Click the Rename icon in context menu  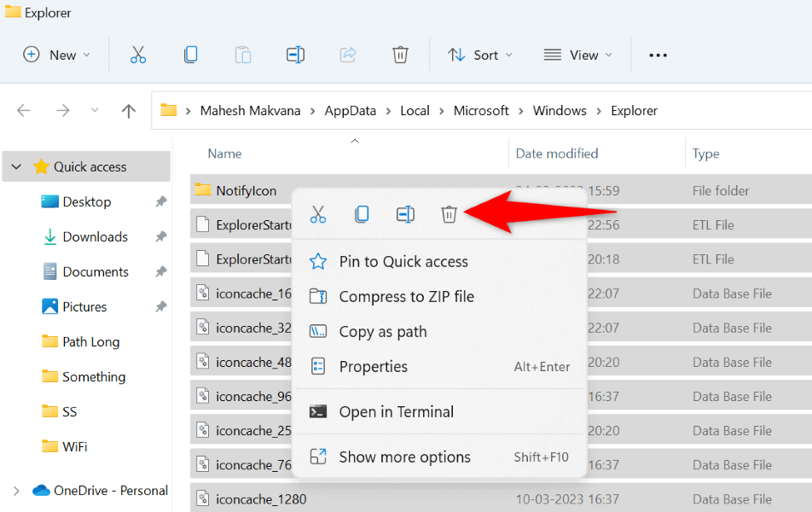(405, 214)
